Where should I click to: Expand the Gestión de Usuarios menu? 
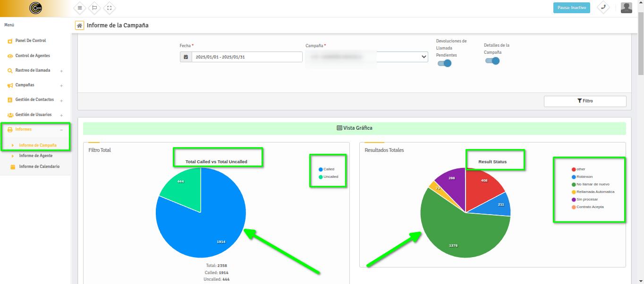pyautogui.click(x=61, y=115)
